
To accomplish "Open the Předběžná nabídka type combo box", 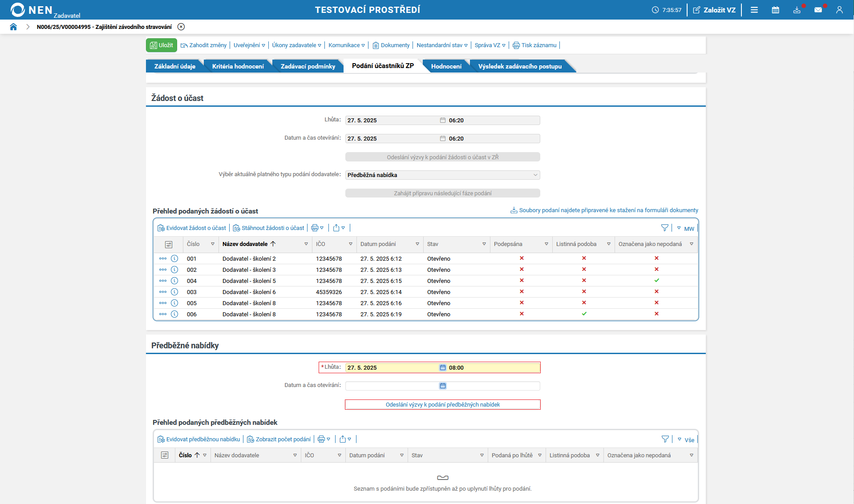I will 442,175.
